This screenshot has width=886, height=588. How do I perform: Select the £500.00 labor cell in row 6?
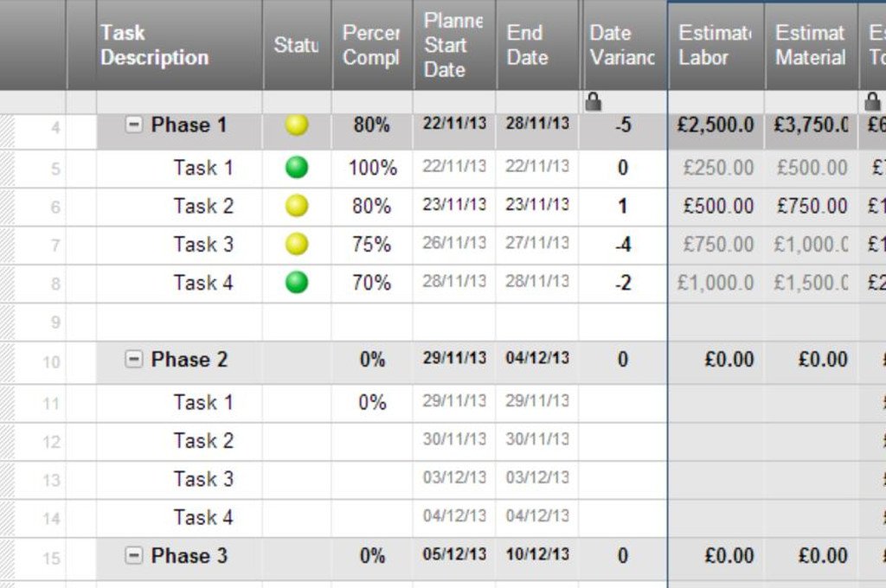(717, 206)
